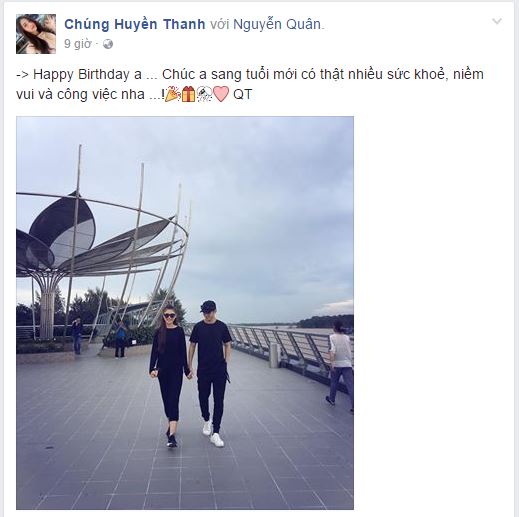Viewport: 519px width, 517px height.
Task: Visit Chúng Huyền Thanh's profile name link
Action: [x=135, y=24]
